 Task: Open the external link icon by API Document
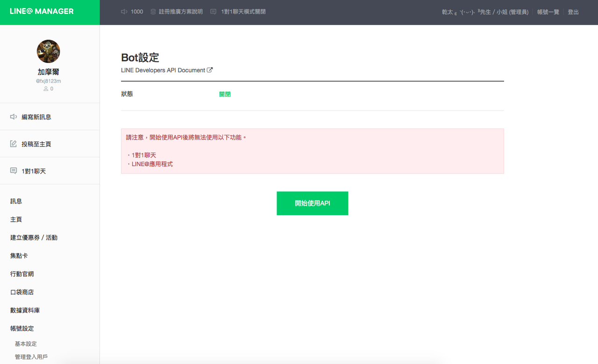tap(210, 70)
